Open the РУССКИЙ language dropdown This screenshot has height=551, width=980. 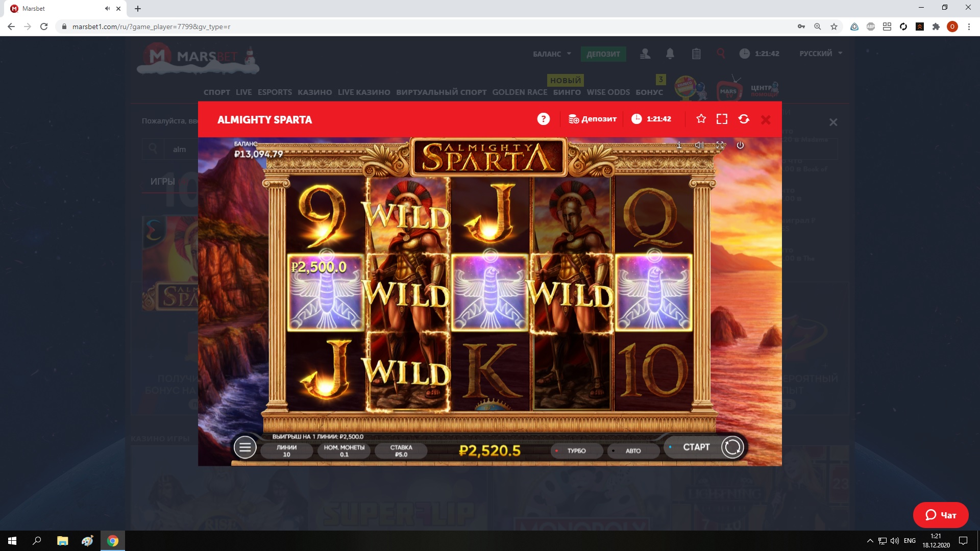coord(821,53)
